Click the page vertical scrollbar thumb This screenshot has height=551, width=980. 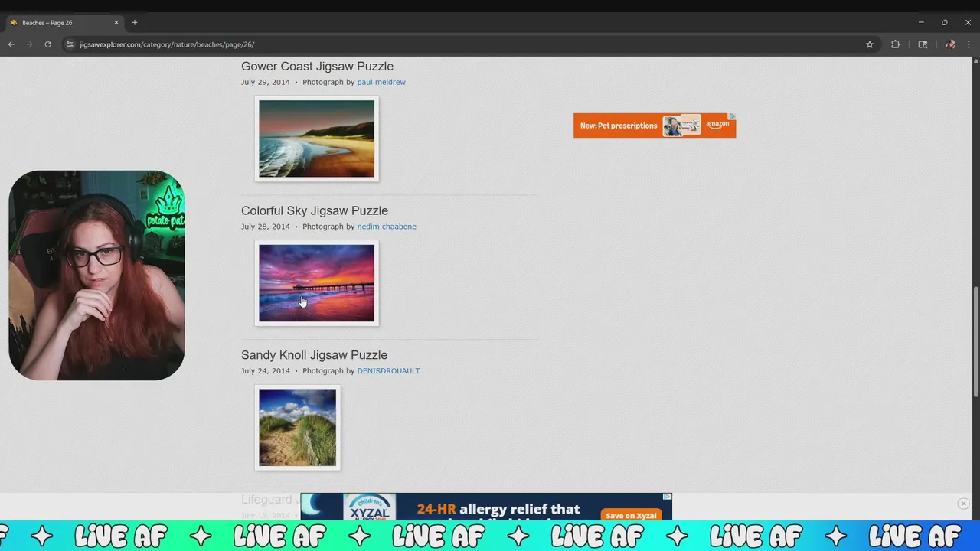tap(975, 341)
